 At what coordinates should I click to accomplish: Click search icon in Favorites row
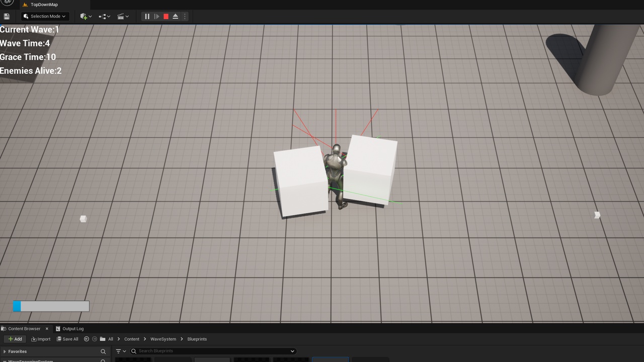[x=103, y=351]
